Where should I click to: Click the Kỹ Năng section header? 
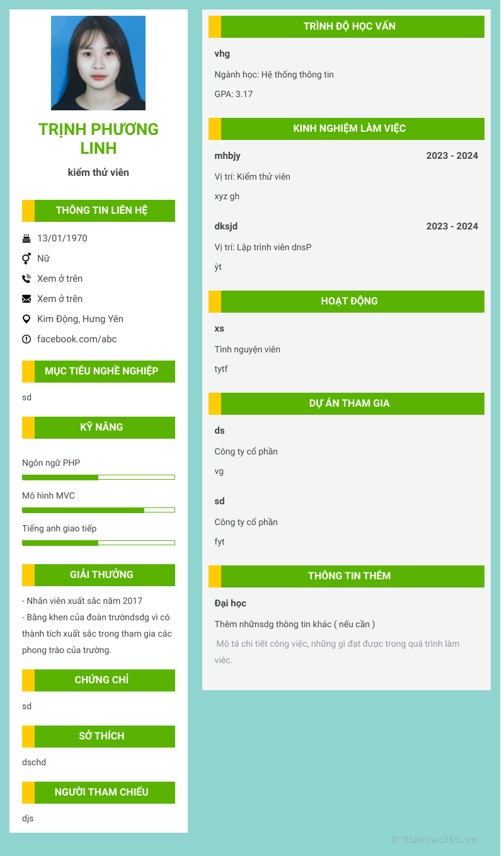[x=101, y=427]
